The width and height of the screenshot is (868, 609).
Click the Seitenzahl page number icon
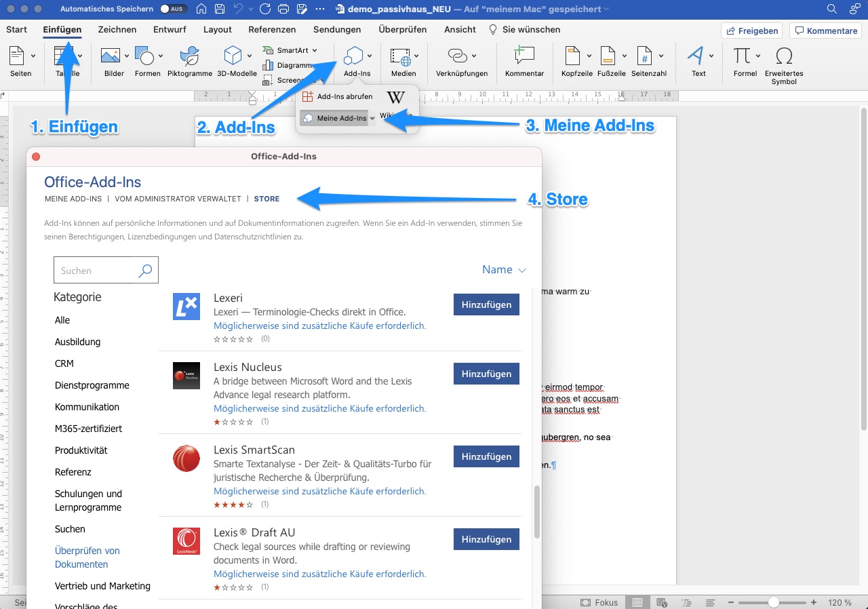coord(644,56)
